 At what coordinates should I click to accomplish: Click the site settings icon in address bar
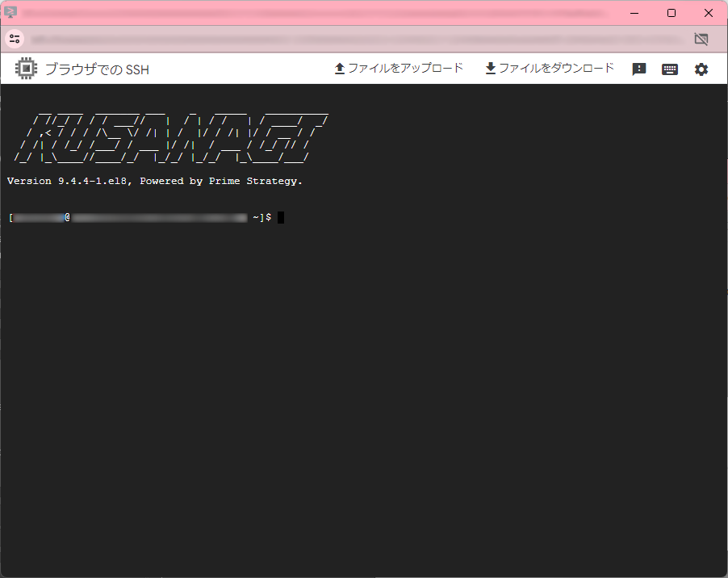pos(15,39)
